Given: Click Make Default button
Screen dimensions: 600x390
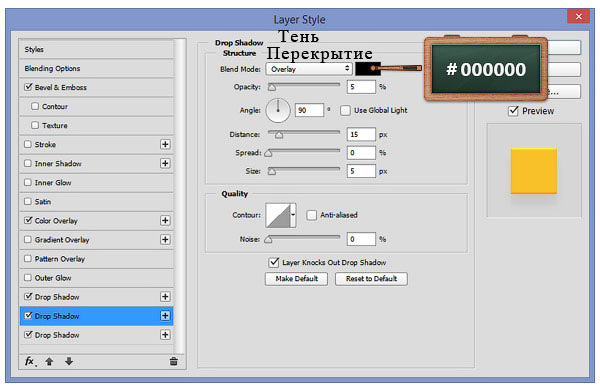Looking at the screenshot, I should point(297,279).
